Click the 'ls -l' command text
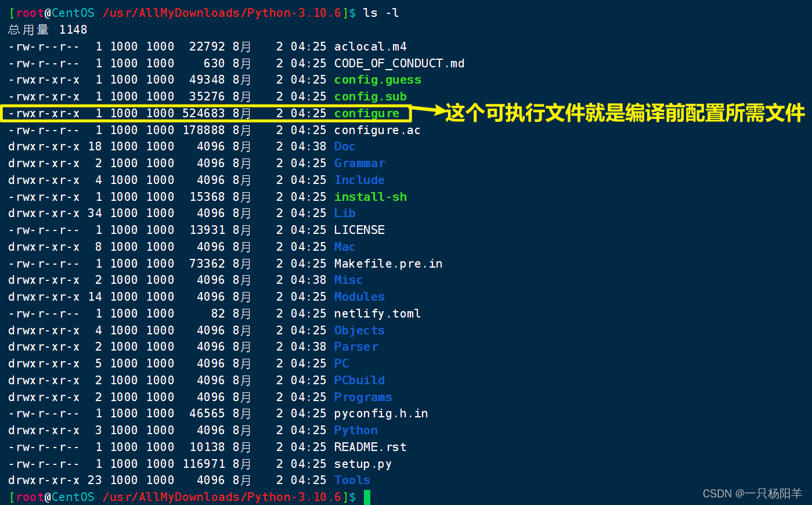 point(381,13)
